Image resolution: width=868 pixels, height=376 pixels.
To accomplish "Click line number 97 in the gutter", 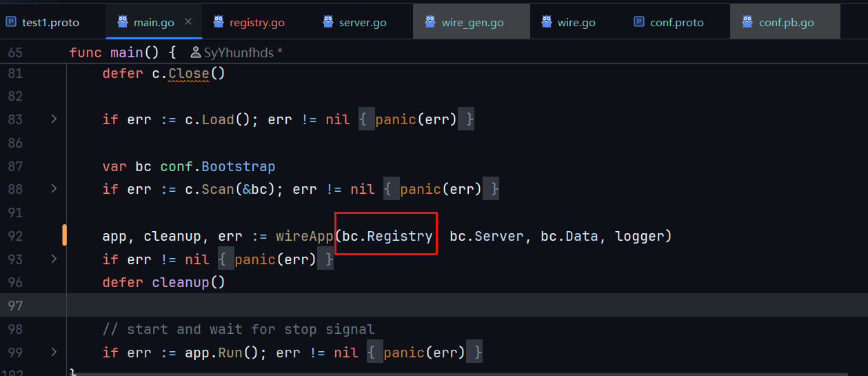I will tap(15, 306).
